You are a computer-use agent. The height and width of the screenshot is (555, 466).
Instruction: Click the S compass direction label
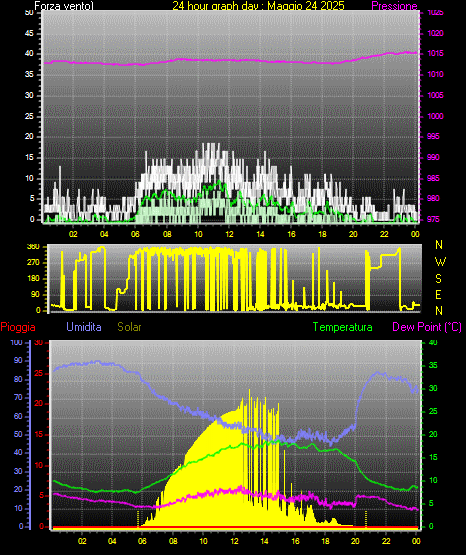(x=438, y=279)
